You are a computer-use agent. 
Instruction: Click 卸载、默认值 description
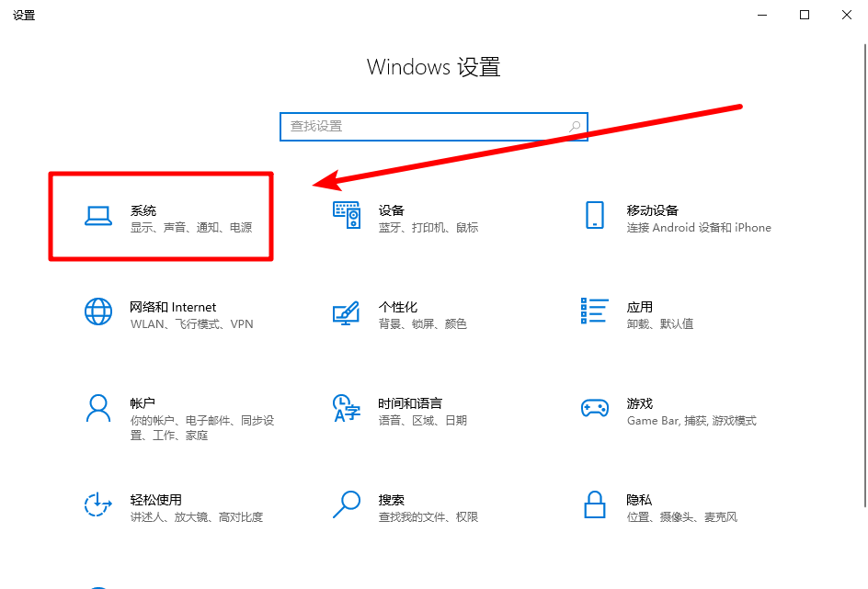(x=660, y=324)
